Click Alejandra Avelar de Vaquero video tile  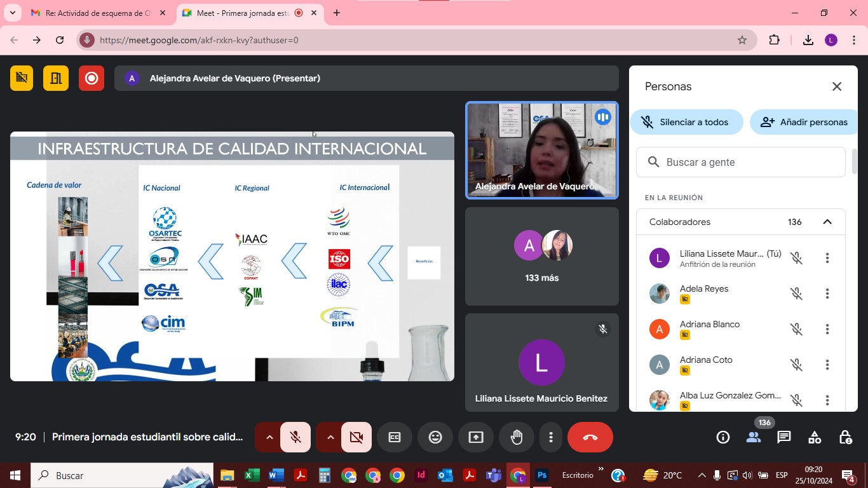click(541, 151)
